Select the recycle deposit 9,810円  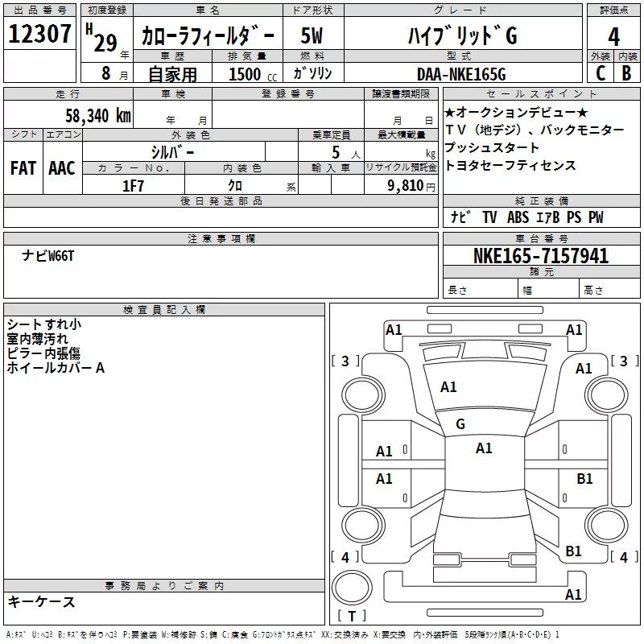pos(411,186)
